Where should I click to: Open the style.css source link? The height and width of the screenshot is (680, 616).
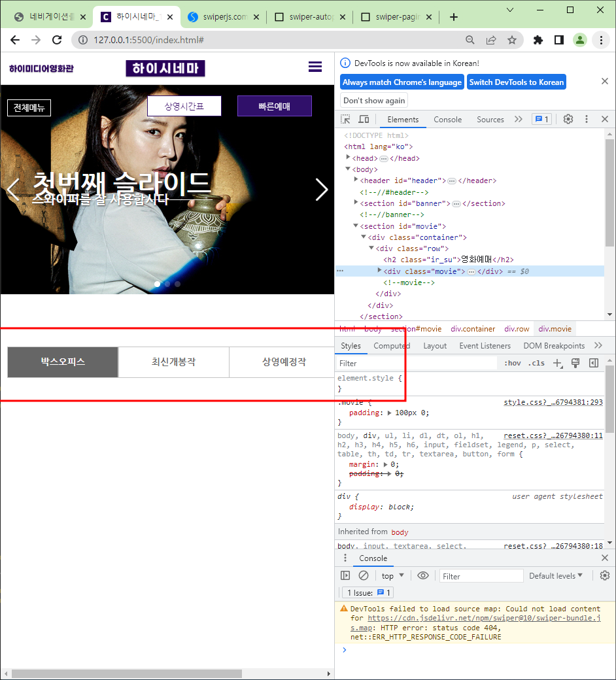point(553,403)
